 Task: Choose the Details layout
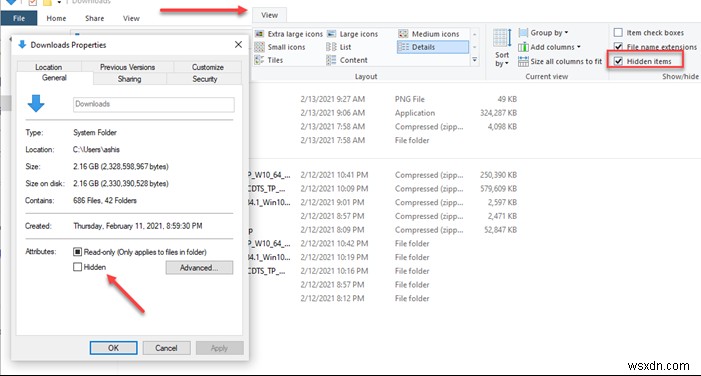tap(433, 47)
